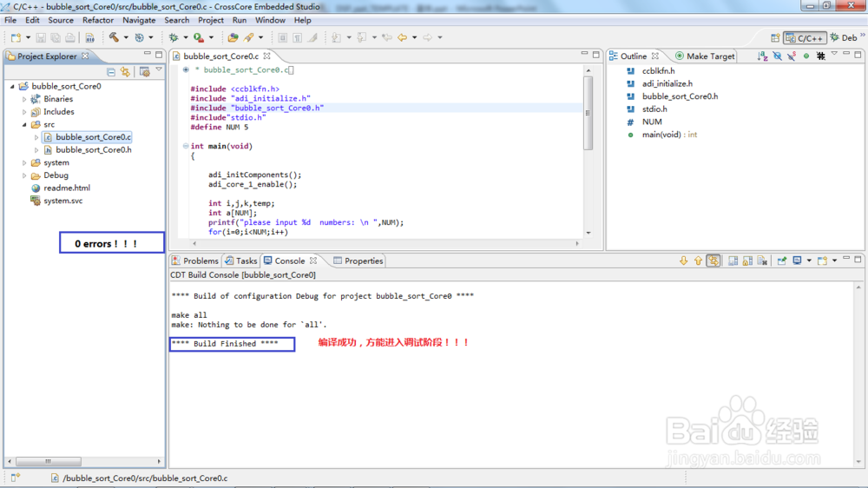Viewport: 868px width, 488px height.
Task: Expand the system folder node
Action: click(24, 163)
